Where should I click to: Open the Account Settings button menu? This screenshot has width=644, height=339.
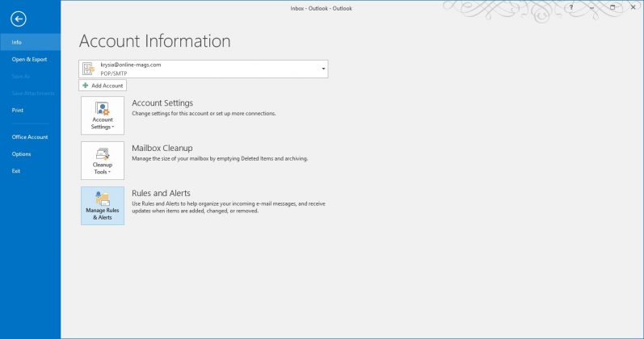pyautogui.click(x=103, y=115)
